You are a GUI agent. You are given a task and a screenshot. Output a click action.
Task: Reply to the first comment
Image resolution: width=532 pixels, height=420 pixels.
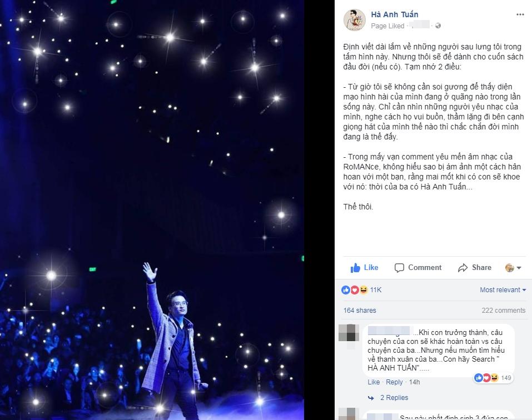(x=394, y=382)
